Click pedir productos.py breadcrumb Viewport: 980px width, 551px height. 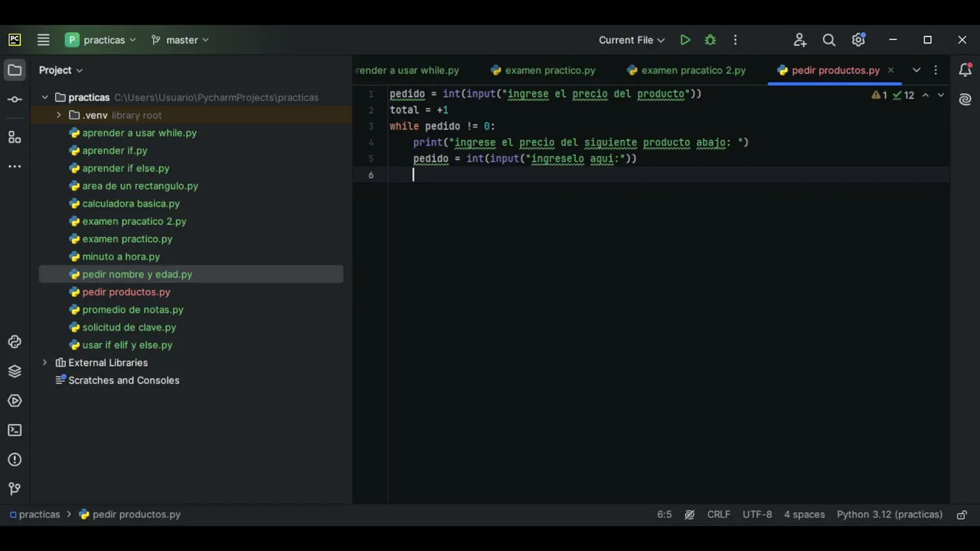click(x=130, y=515)
